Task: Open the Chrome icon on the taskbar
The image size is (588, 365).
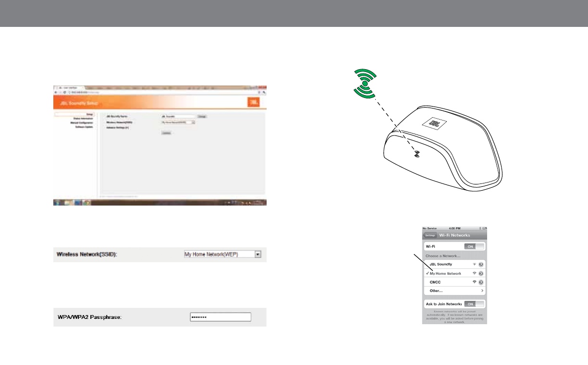Action: [87, 203]
